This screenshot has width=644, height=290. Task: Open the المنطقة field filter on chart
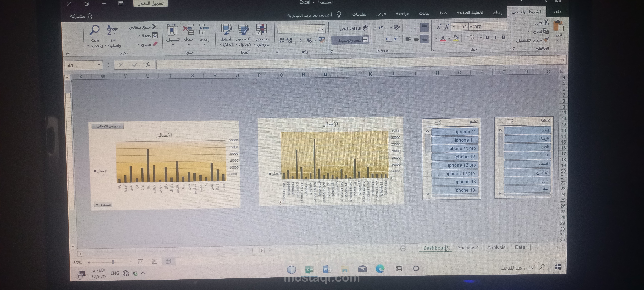[103, 205]
